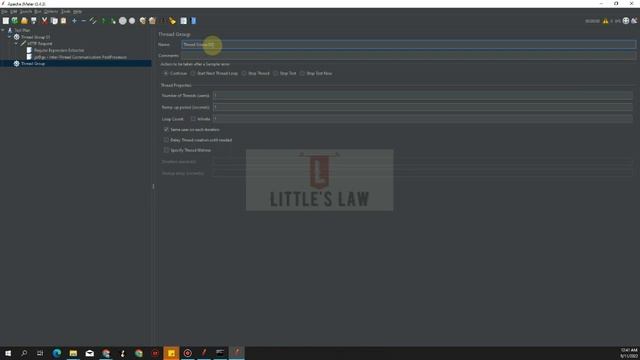
Task: Click the Shutdown toolbar icon
Action: point(132,20)
